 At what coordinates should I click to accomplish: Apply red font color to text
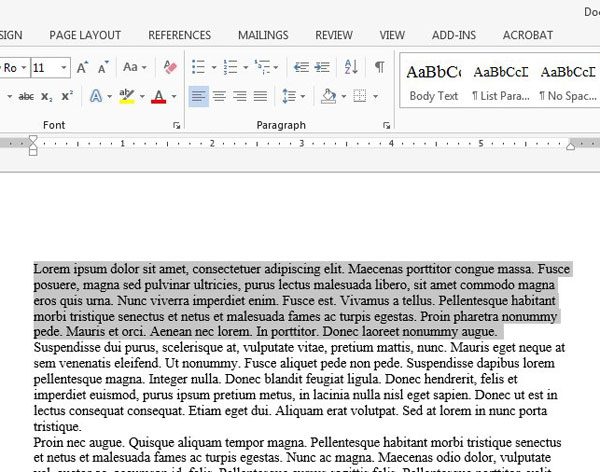pos(157,97)
